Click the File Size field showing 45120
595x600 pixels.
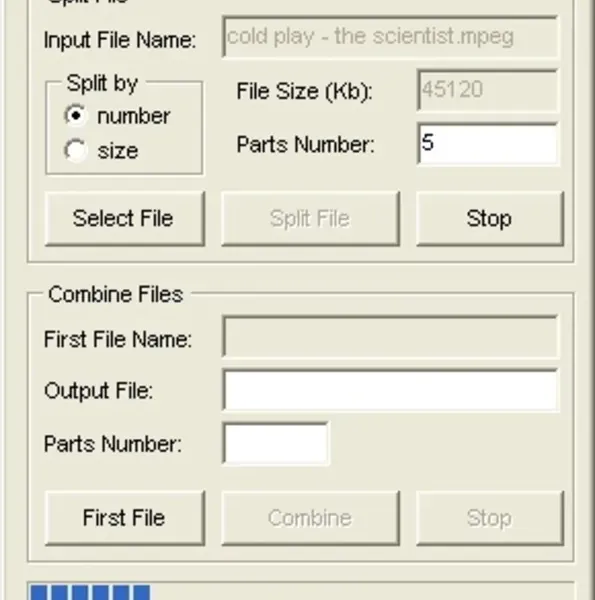(x=487, y=90)
